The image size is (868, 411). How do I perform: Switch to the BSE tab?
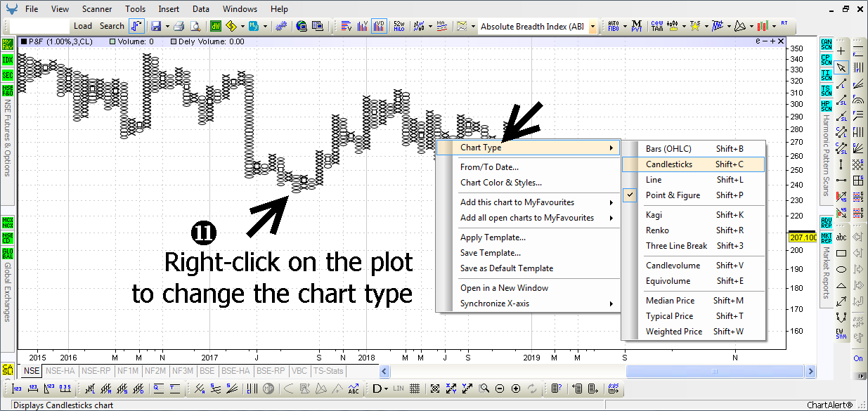pyautogui.click(x=207, y=371)
